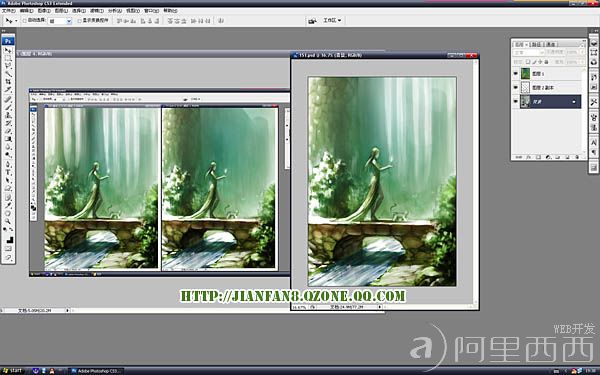Select the Shape tool in the toolbox
This screenshot has height=375, width=600.
click(8, 188)
